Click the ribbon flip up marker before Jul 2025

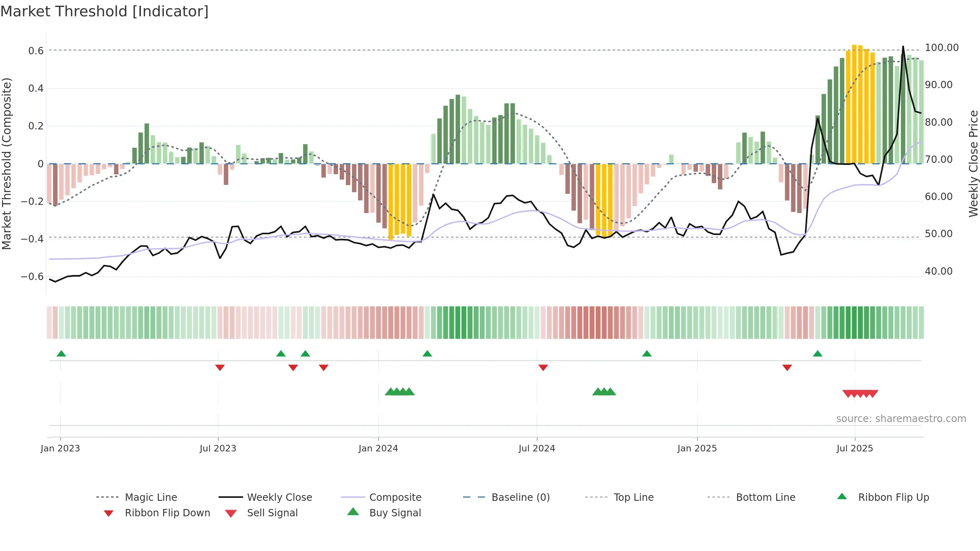[817, 353]
